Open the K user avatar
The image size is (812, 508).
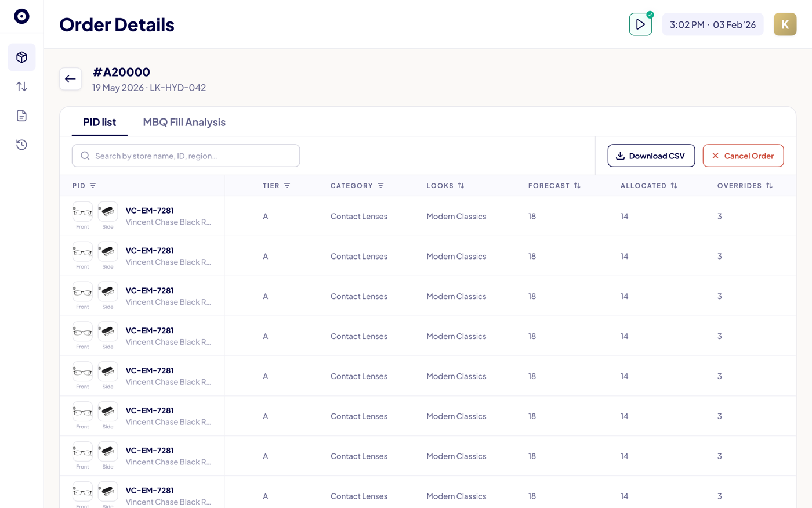tap(785, 24)
